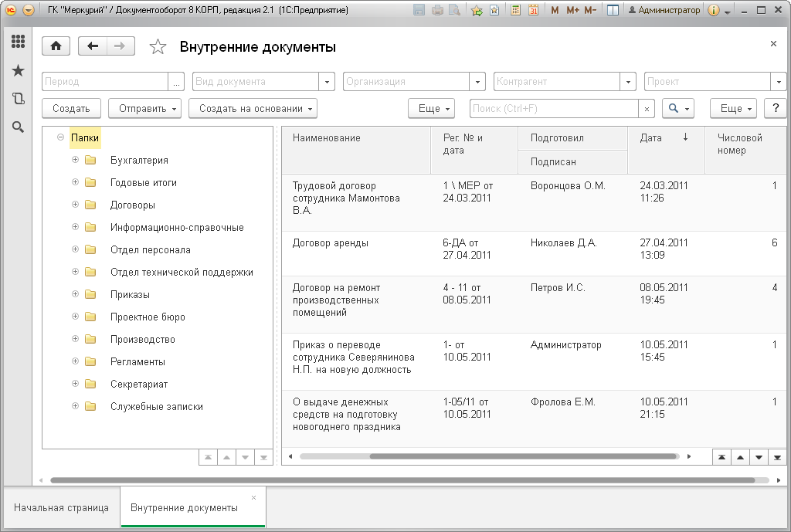Viewport: 791px width, 532px height.
Task: Navigate forward with right arrow
Action: pos(120,46)
